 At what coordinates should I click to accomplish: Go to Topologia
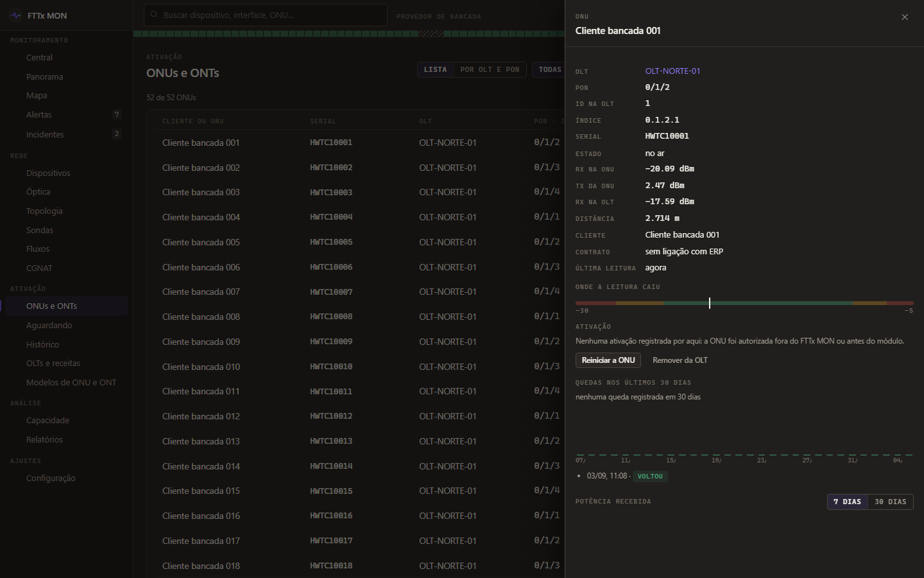(x=67, y=211)
